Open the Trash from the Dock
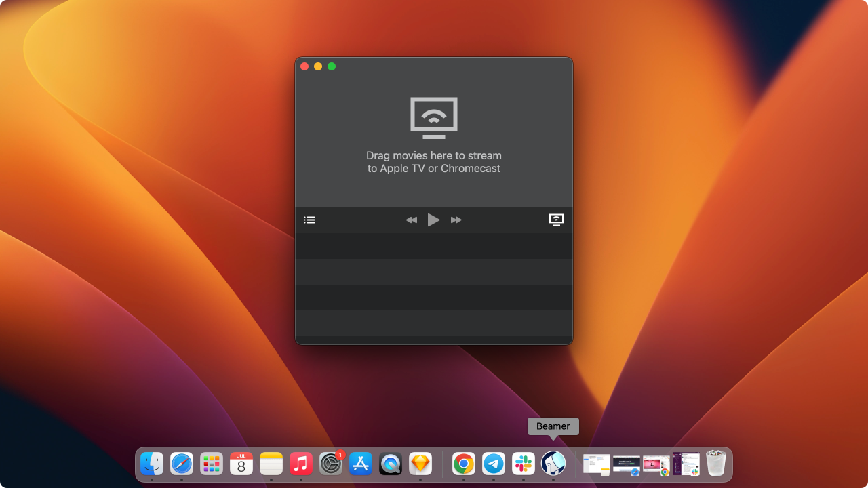 (x=716, y=464)
